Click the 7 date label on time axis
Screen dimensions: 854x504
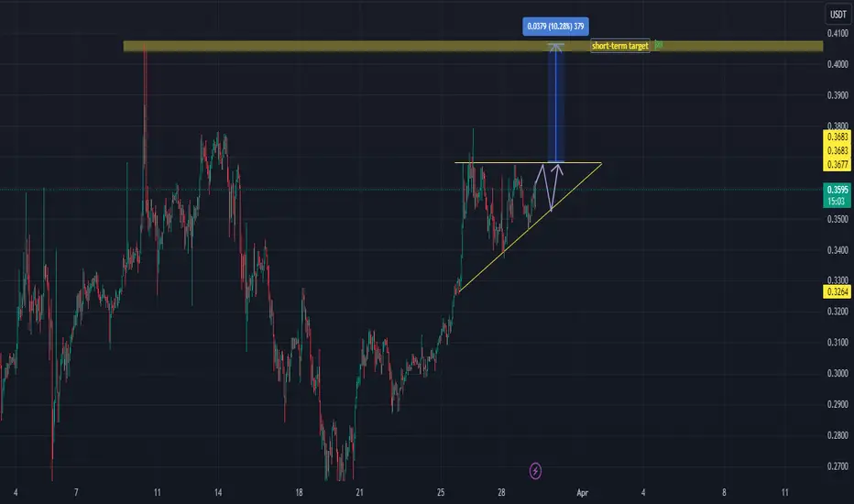pyautogui.click(x=76, y=493)
